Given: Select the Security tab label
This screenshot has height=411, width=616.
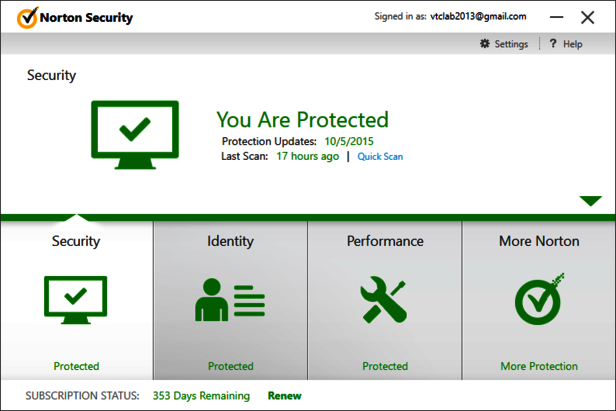Looking at the screenshot, I should pyautogui.click(x=76, y=241).
